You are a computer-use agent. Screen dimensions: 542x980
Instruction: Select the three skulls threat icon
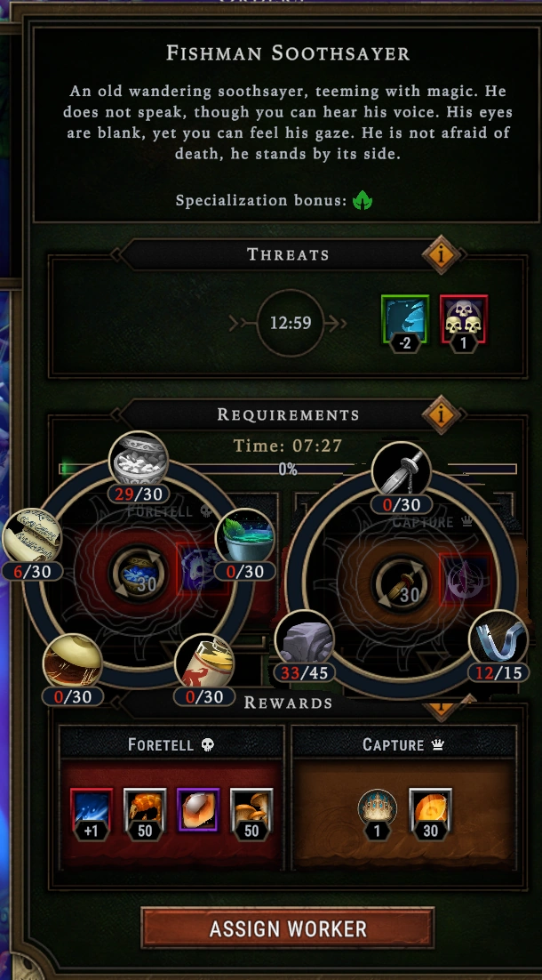pos(463,320)
